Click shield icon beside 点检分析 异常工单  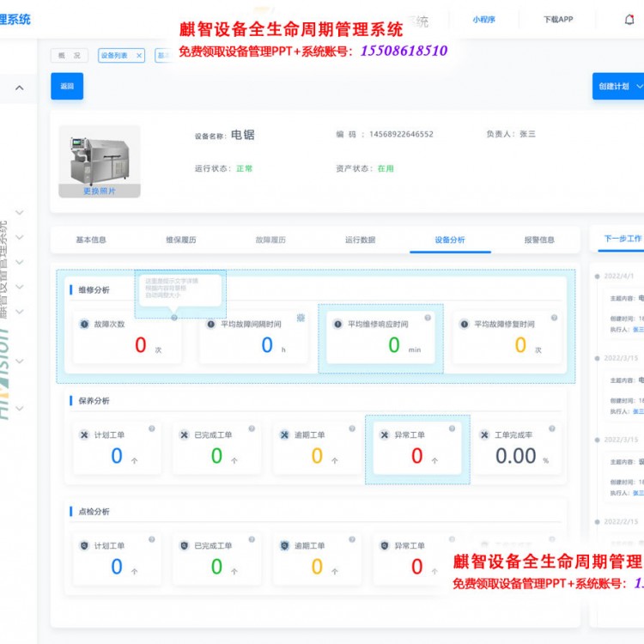(385, 545)
